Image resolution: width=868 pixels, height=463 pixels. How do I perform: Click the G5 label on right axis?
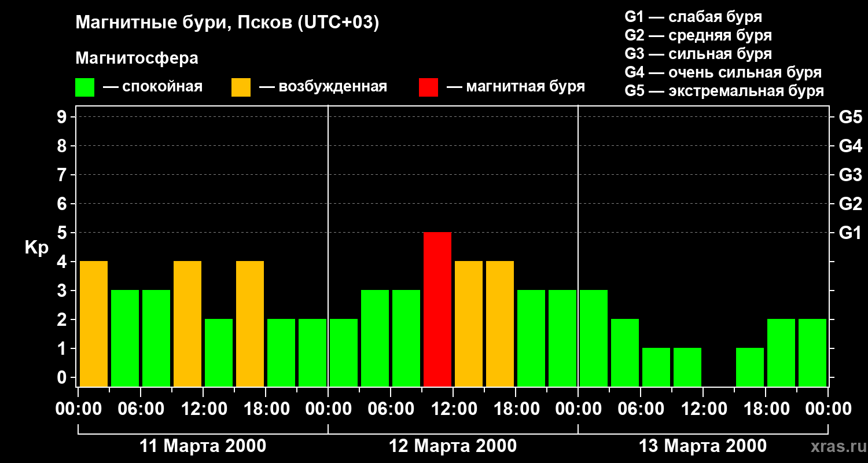click(850, 117)
